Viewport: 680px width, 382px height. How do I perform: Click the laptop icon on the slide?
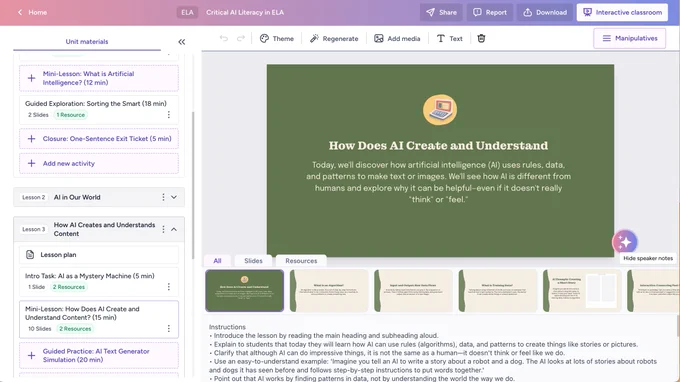(440, 110)
